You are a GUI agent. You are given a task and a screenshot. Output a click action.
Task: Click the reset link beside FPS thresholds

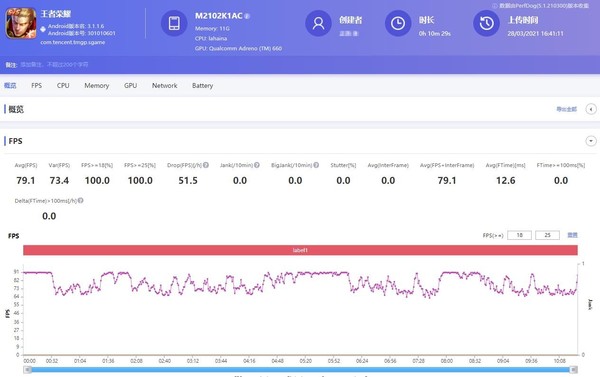(x=572, y=235)
